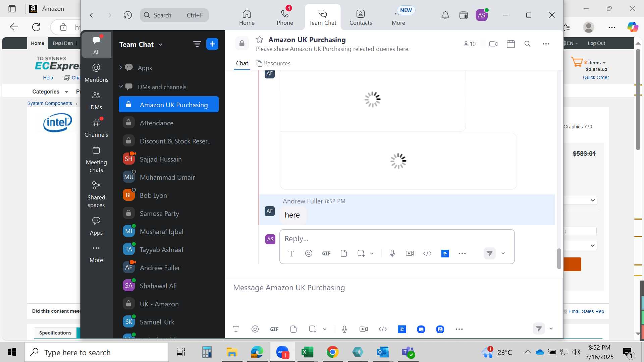Create a new chat with plus button
644x362 pixels.
(212, 44)
